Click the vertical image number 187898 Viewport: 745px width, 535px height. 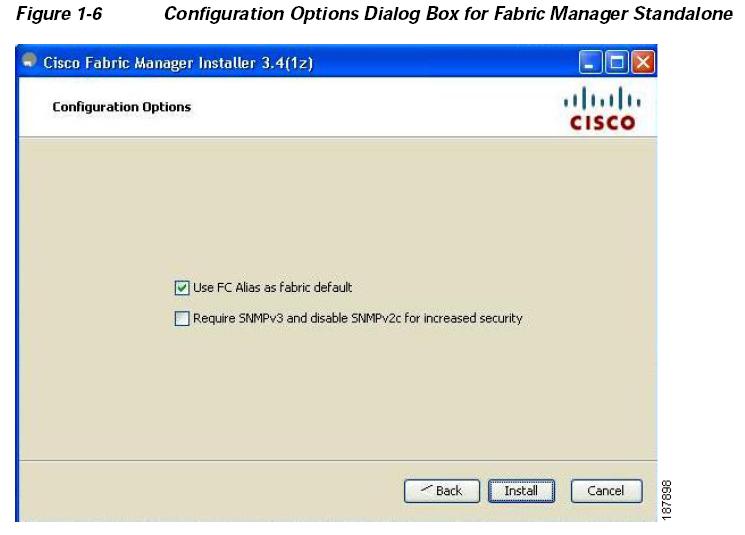666,500
